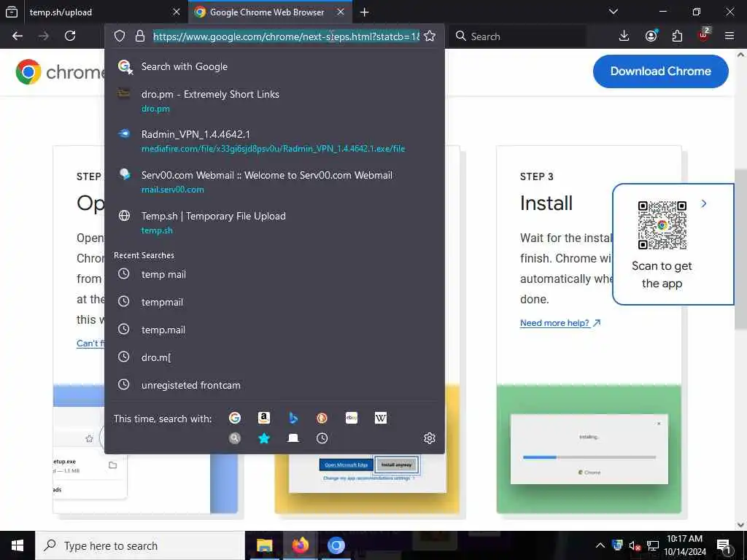Close the temp.sh/upload tab
The height and width of the screenshot is (560, 747).
click(x=177, y=12)
